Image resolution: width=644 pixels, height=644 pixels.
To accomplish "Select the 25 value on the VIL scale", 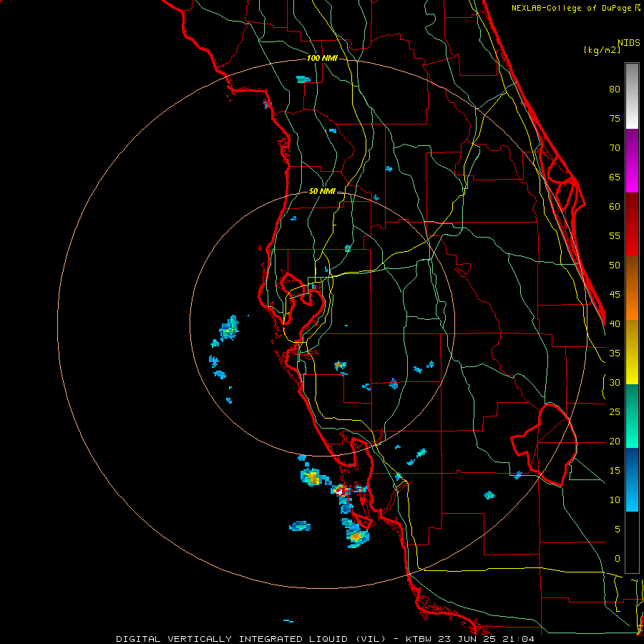I will pos(615,412).
